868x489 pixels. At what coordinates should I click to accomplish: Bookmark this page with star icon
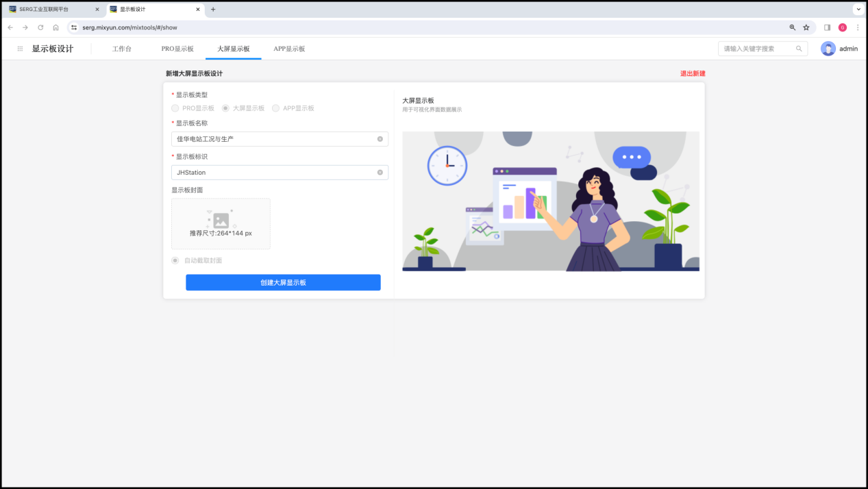806,27
